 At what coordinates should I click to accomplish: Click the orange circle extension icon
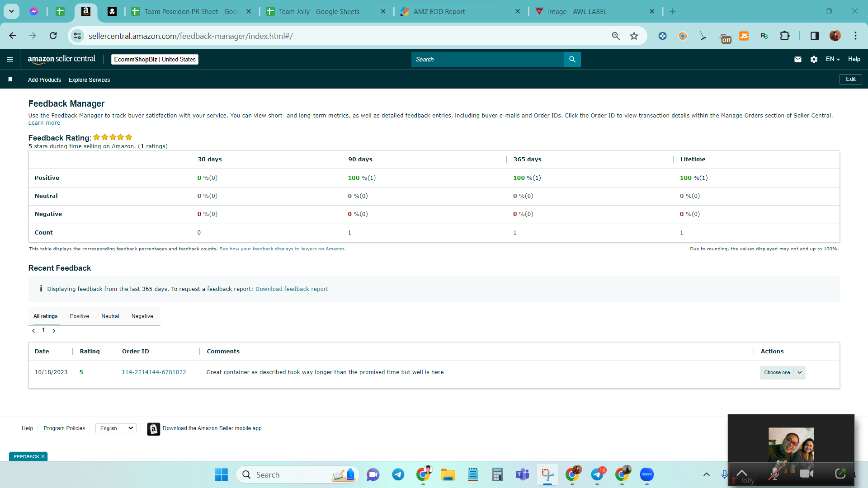click(683, 36)
